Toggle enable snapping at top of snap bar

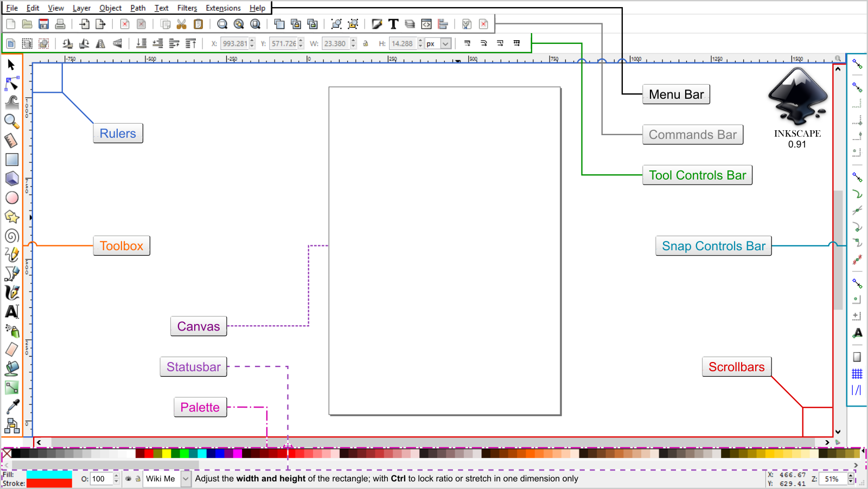[857, 64]
